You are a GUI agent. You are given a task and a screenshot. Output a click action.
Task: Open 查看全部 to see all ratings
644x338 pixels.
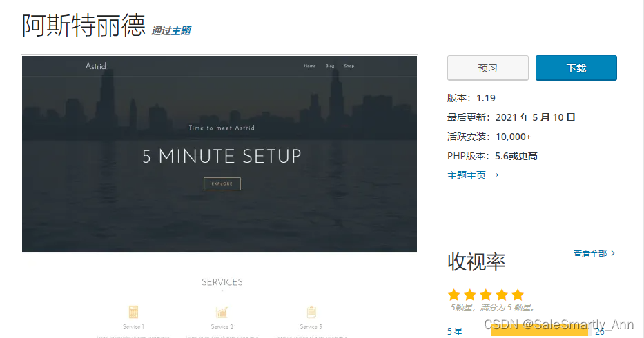589,253
